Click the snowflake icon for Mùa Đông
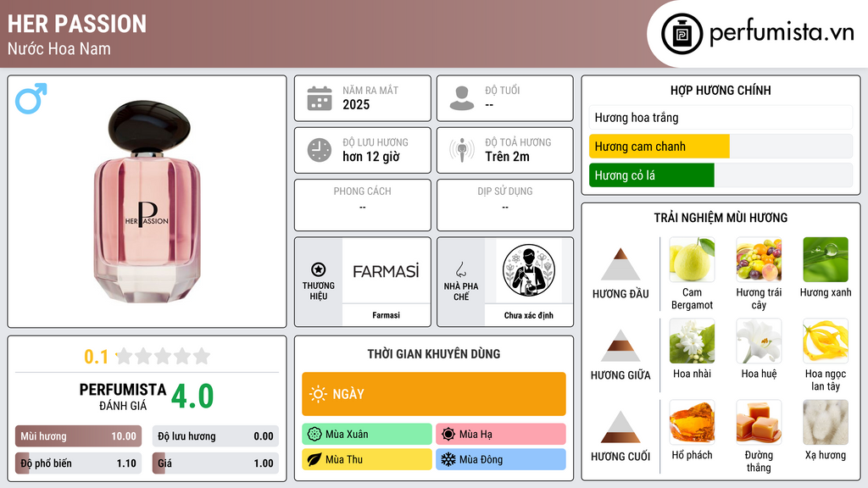 (x=448, y=459)
